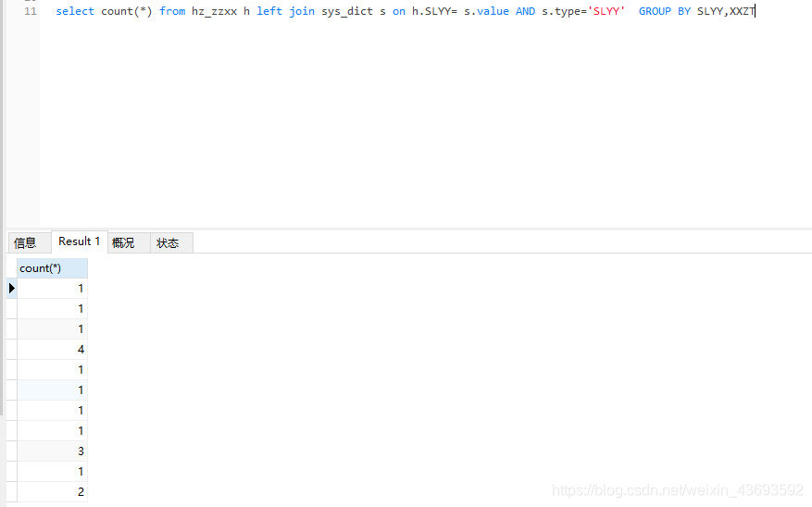Select the result cell with value 3
This screenshot has height=507, width=812.
tap(52, 451)
